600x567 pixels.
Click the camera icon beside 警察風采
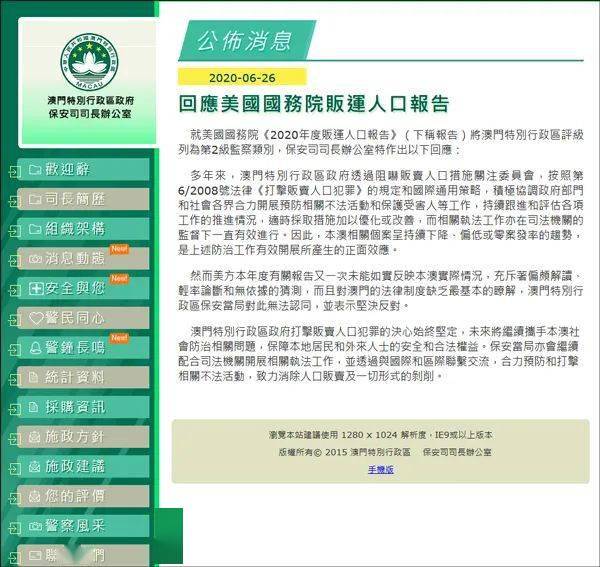point(36,525)
